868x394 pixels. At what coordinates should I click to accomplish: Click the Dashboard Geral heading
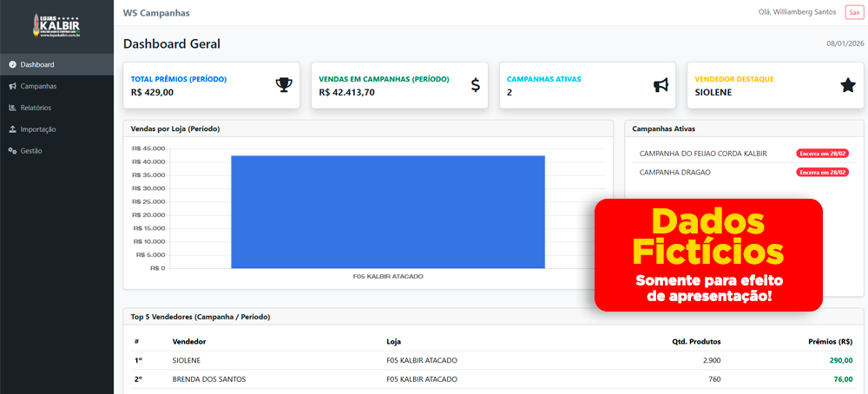(x=172, y=43)
